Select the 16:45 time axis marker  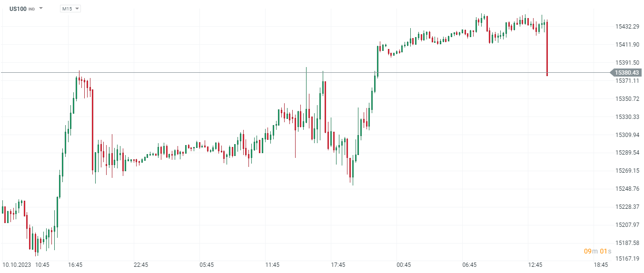pyautogui.click(x=75, y=265)
